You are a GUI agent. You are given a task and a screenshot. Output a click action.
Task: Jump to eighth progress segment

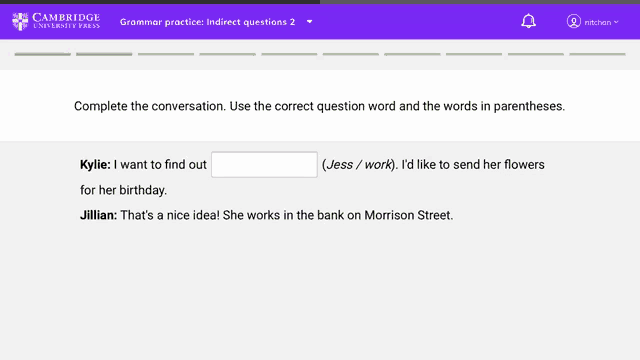point(474,54)
